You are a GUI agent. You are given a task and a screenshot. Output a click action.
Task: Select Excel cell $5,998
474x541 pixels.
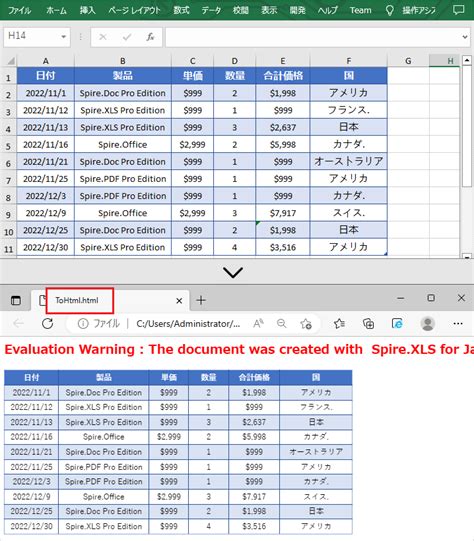[283, 145]
